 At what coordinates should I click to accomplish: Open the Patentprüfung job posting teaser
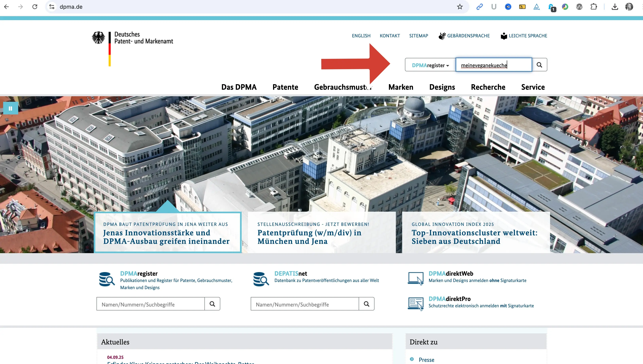[x=322, y=232]
